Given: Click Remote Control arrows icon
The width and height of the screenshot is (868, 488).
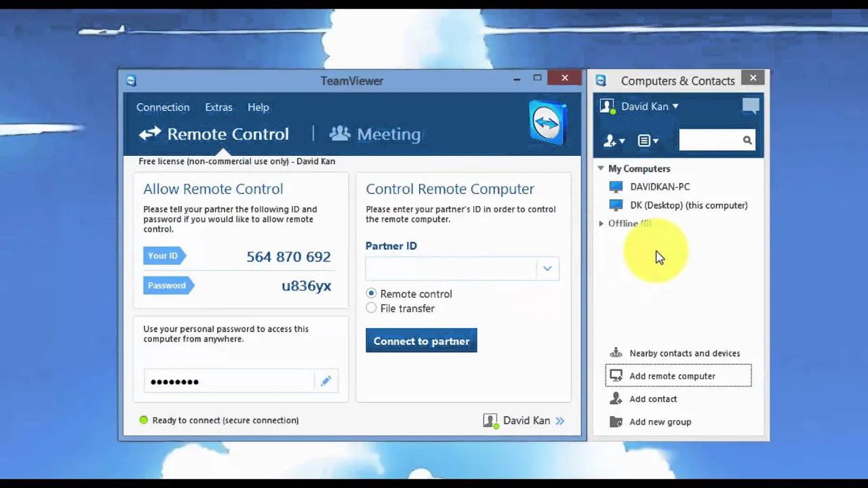Looking at the screenshot, I should [150, 134].
